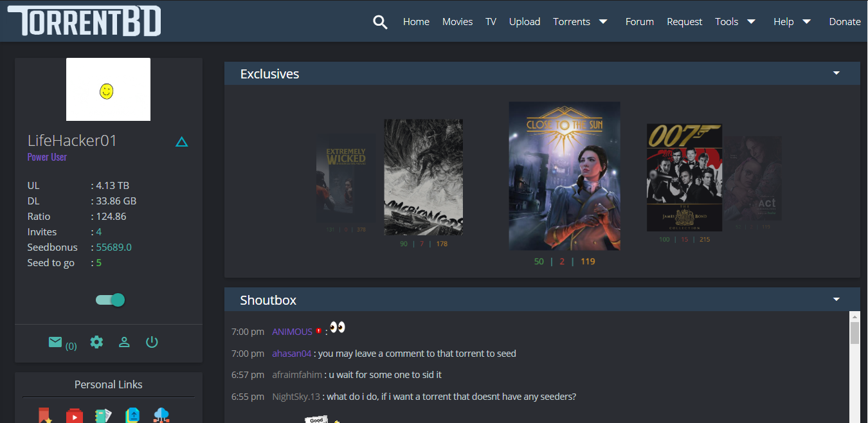
Task: Open the red video play link
Action: [74, 415]
